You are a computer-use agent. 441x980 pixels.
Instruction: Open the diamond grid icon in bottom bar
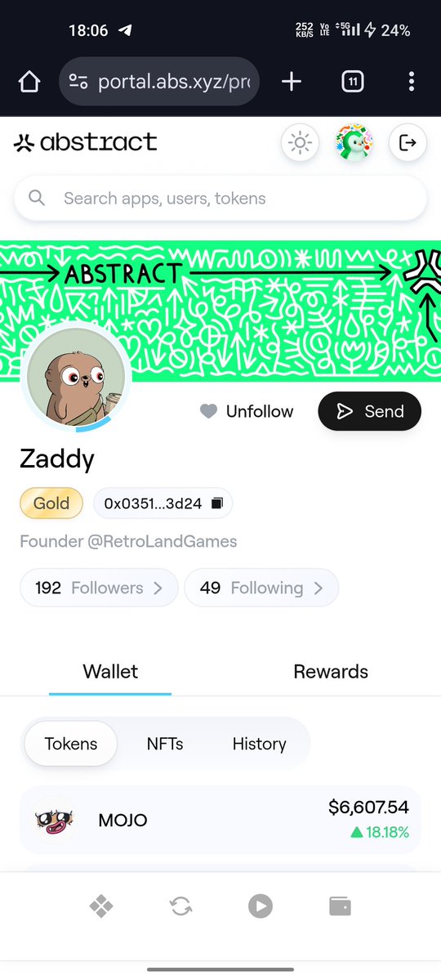coord(101,906)
